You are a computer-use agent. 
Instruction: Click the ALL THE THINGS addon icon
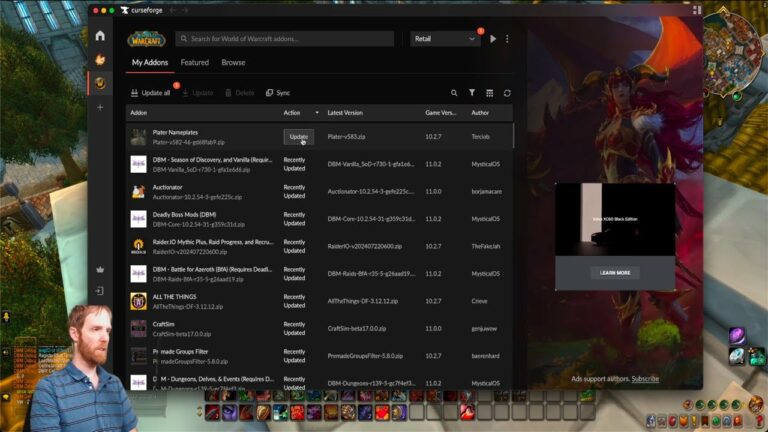click(138, 301)
